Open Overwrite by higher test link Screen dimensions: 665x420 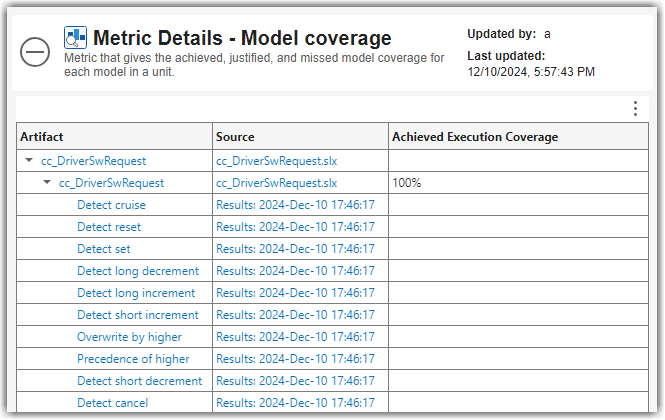(x=129, y=337)
